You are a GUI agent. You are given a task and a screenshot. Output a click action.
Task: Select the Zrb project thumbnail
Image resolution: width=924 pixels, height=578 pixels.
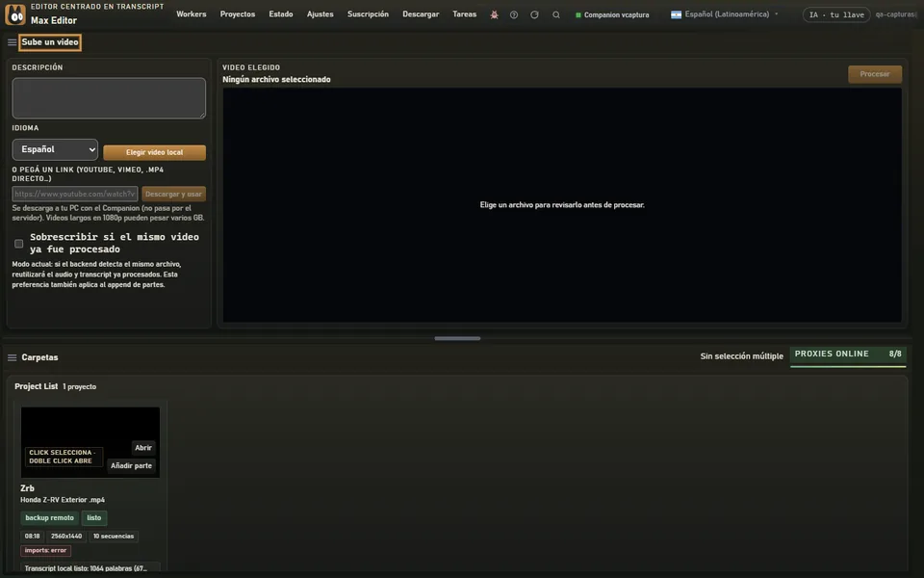(90, 442)
